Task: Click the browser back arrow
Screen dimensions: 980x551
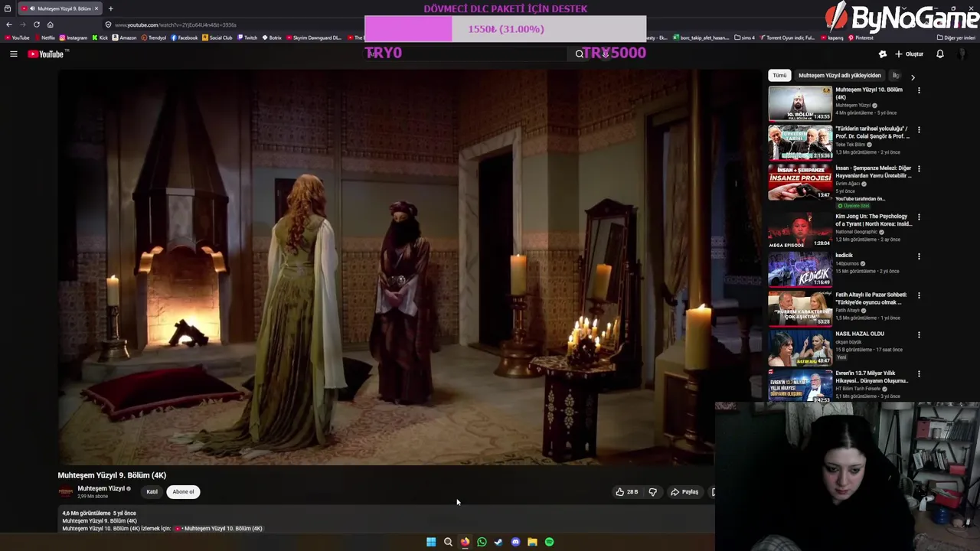Action: click(x=9, y=24)
